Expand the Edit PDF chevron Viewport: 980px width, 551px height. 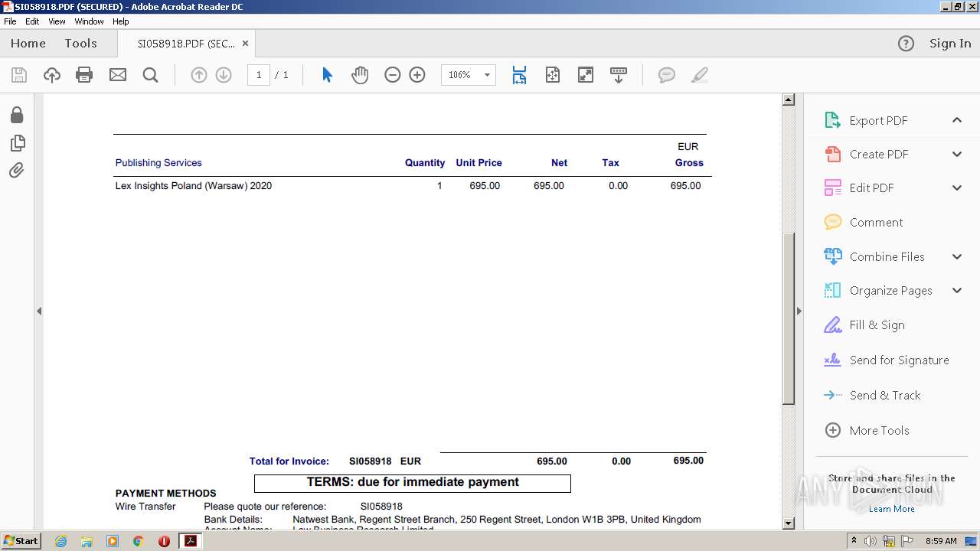957,187
